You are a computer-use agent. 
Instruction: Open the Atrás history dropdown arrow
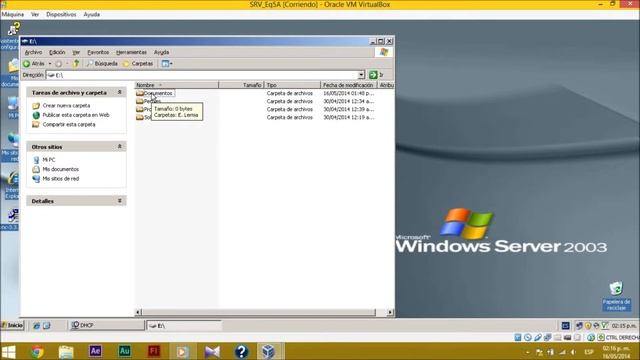click(50, 64)
